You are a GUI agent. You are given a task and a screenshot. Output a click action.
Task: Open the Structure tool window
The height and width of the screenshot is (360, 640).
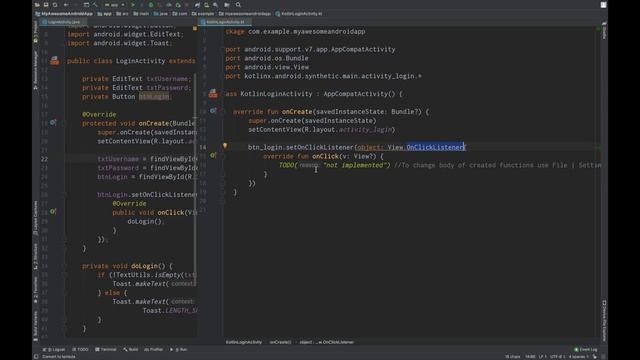tap(36, 257)
